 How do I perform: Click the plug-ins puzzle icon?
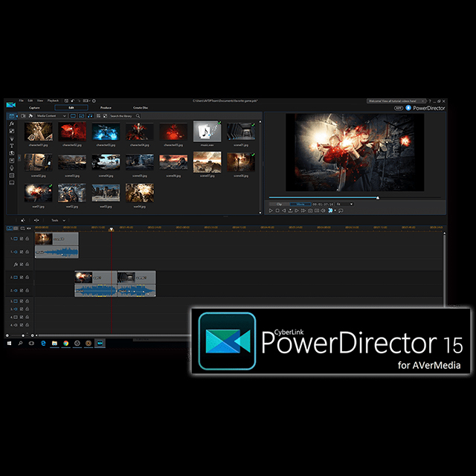click(30, 116)
